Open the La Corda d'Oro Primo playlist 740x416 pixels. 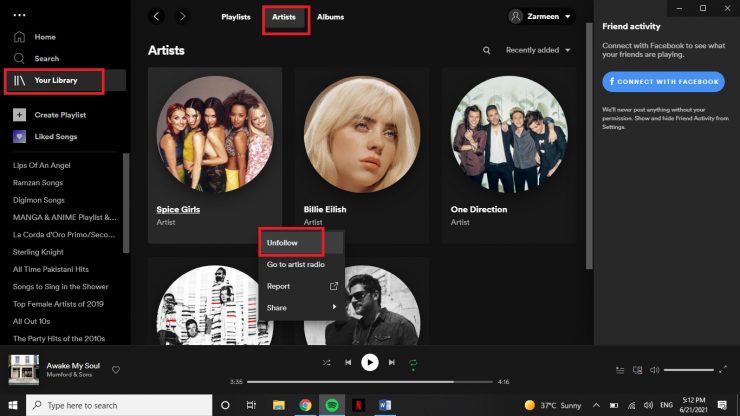(x=64, y=235)
